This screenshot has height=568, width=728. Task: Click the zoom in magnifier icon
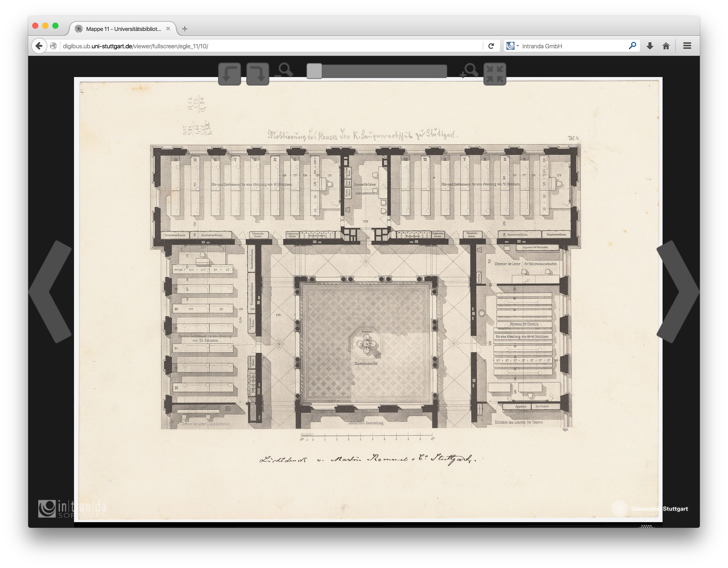[469, 70]
